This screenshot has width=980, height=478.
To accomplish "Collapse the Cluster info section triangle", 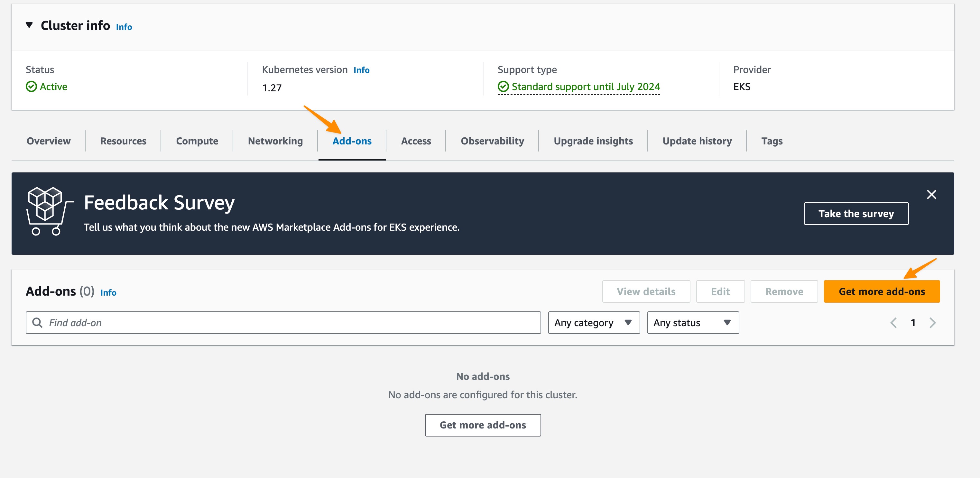I will pyautogui.click(x=29, y=25).
